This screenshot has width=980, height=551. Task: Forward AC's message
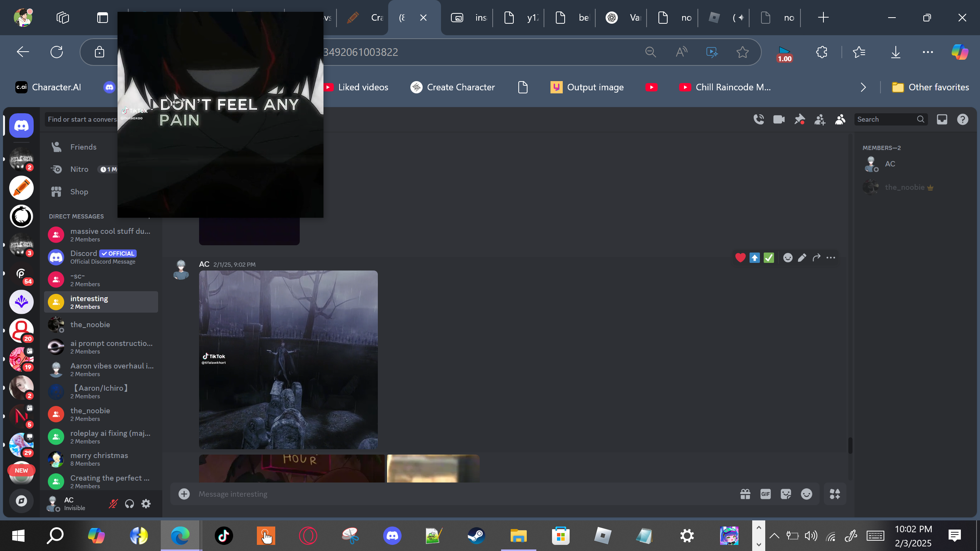click(817, 258)
